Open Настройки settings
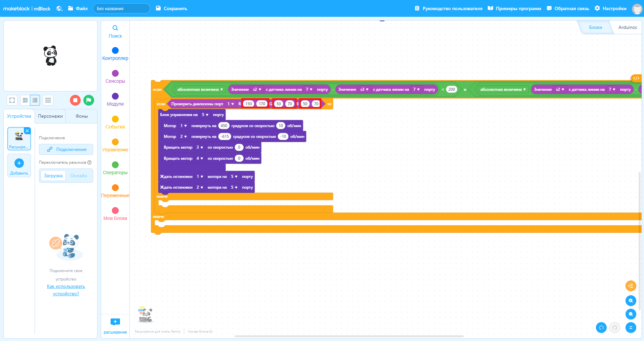The width and height of the screenshot is (644, 341). click(x=610, y=8)
